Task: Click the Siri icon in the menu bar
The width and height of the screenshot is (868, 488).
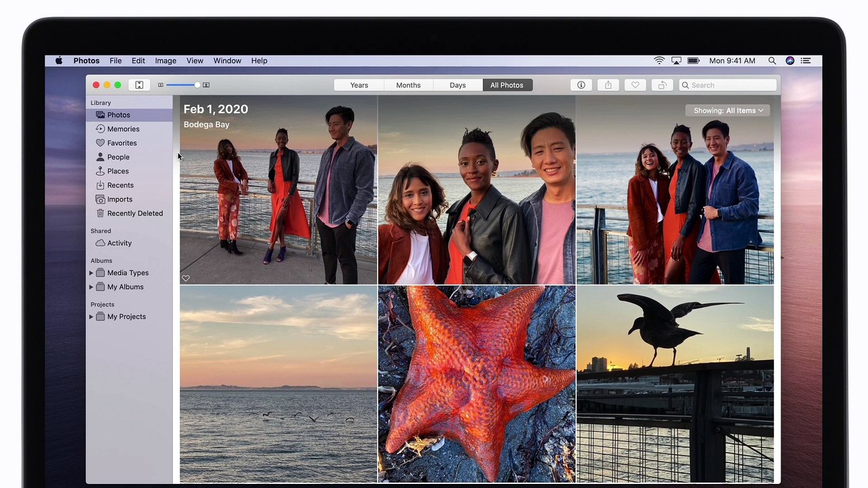Action: click(x=790, y=61)
